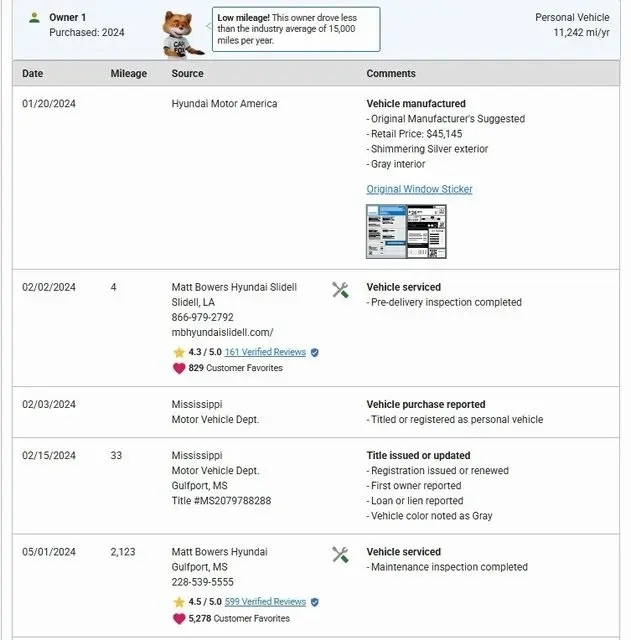Click the heart icon next to 829 Customer Favorites

click(x=179, y=368)
